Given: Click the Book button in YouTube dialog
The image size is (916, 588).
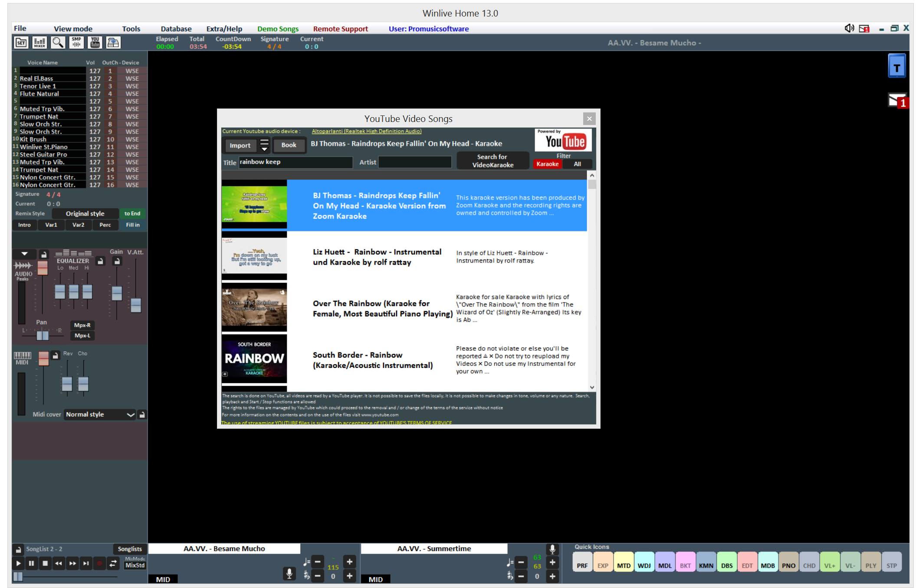Looking at the screenshot, I should (289, 145).
